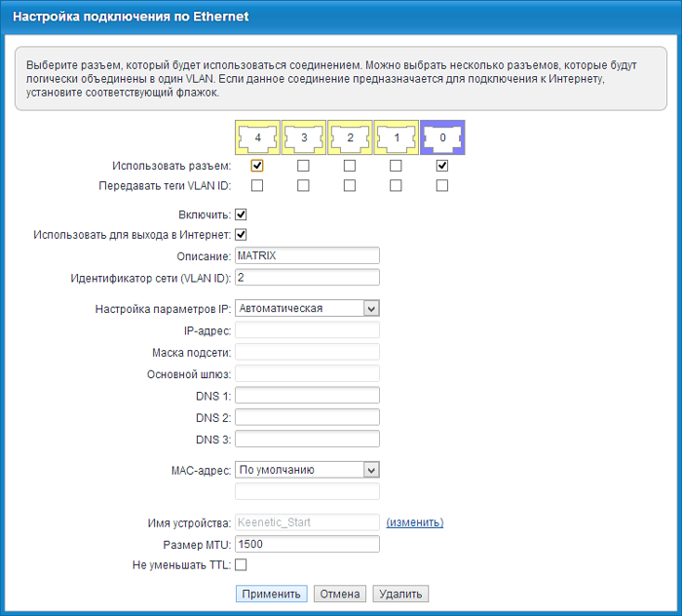682x616 pixels.
Task: Click the 'Удалить' button
Action: tap(400, 594)
